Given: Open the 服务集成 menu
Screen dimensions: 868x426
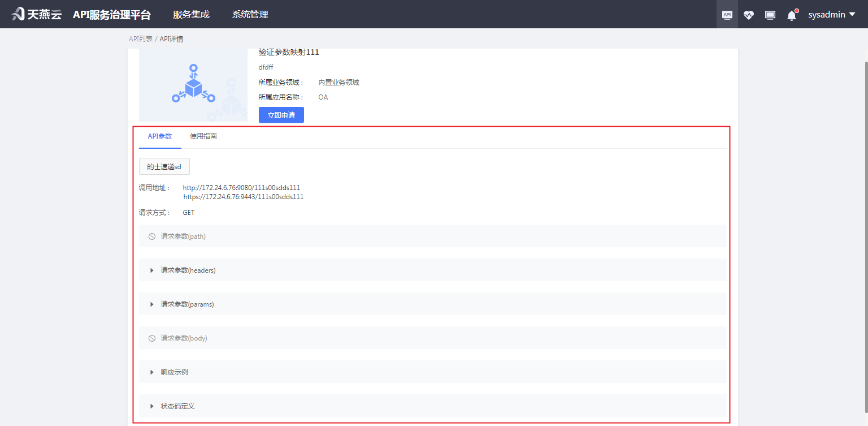Looking at the screenshot, I should (x=191, y=15).
